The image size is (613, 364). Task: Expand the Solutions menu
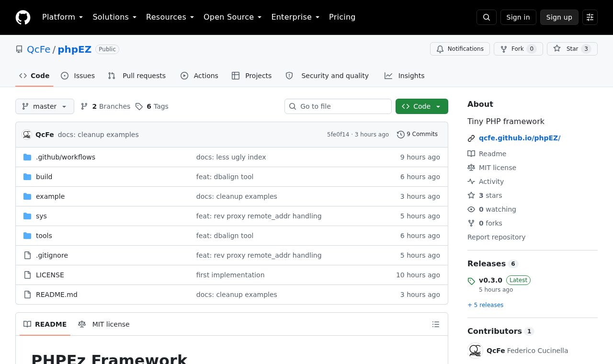(114, 17)
